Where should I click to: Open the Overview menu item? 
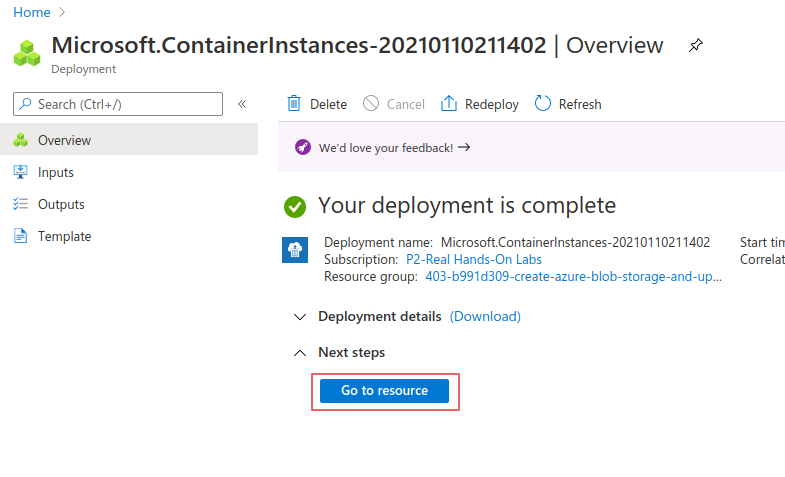(129, 140)
